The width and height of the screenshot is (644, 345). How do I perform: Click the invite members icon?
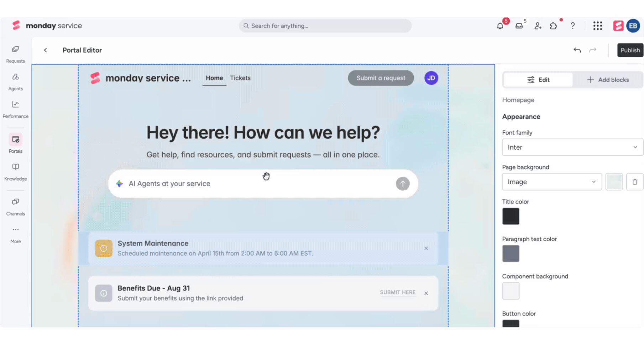click(x=538, y=26)
